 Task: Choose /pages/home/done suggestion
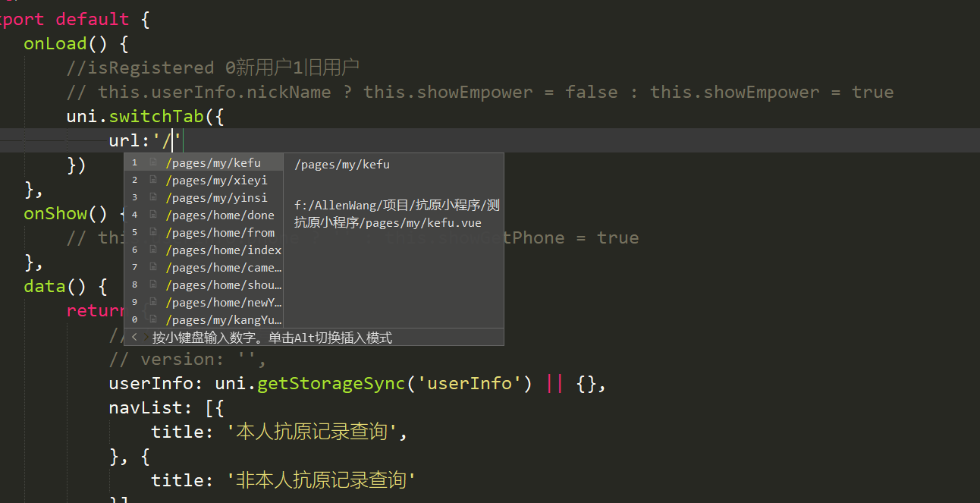[x=204, y=215]
